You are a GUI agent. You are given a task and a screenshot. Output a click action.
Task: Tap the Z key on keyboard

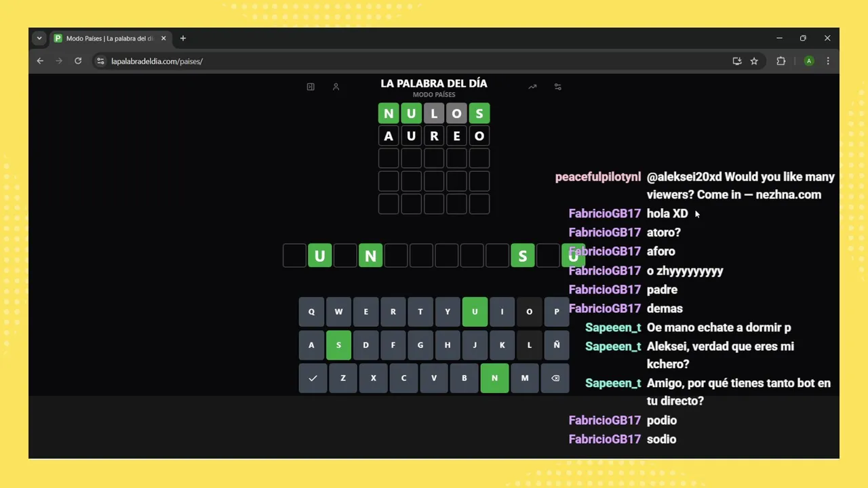[x=343, y=378]
